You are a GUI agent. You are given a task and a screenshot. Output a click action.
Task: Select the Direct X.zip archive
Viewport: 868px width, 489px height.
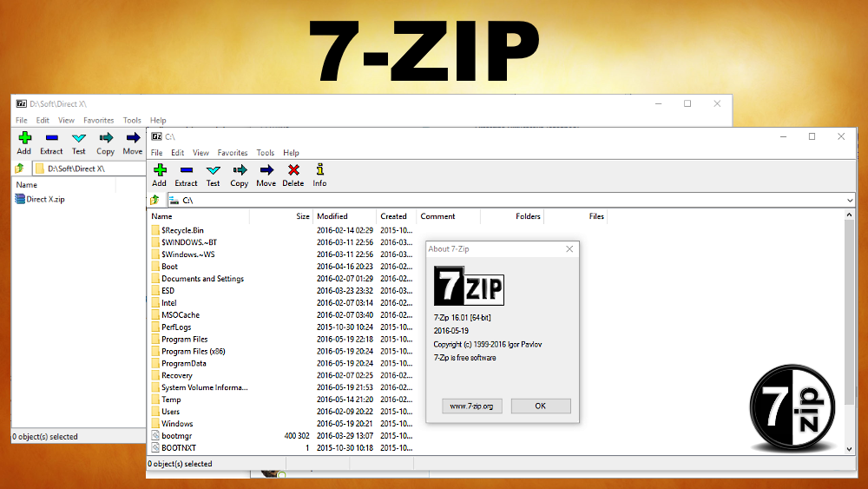click(x=40, y=199)
